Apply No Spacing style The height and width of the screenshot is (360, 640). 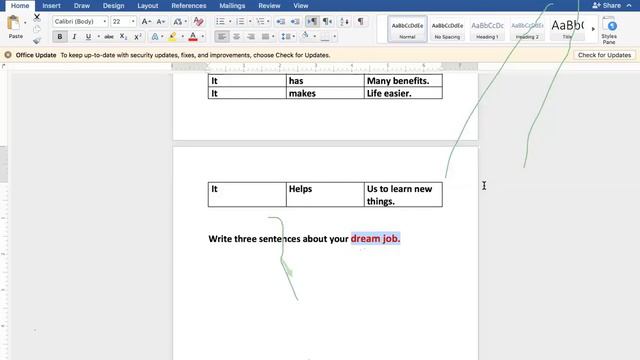(447, 29)
